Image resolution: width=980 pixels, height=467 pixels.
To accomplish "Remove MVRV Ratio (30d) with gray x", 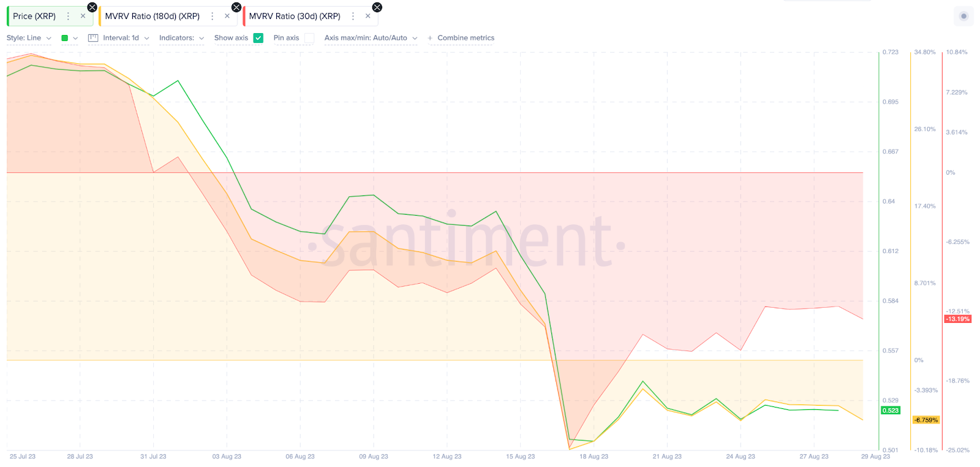I will click(x=367, y=17).
